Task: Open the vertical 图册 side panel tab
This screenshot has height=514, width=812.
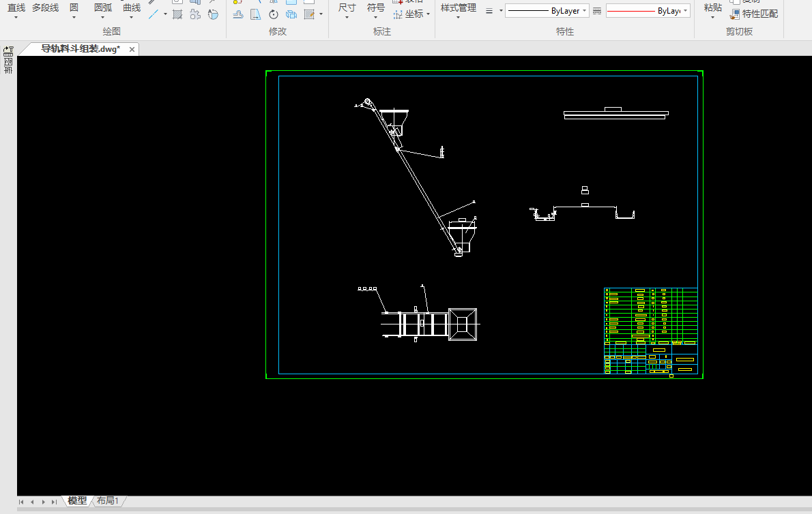Action: [x=8, y=66]
